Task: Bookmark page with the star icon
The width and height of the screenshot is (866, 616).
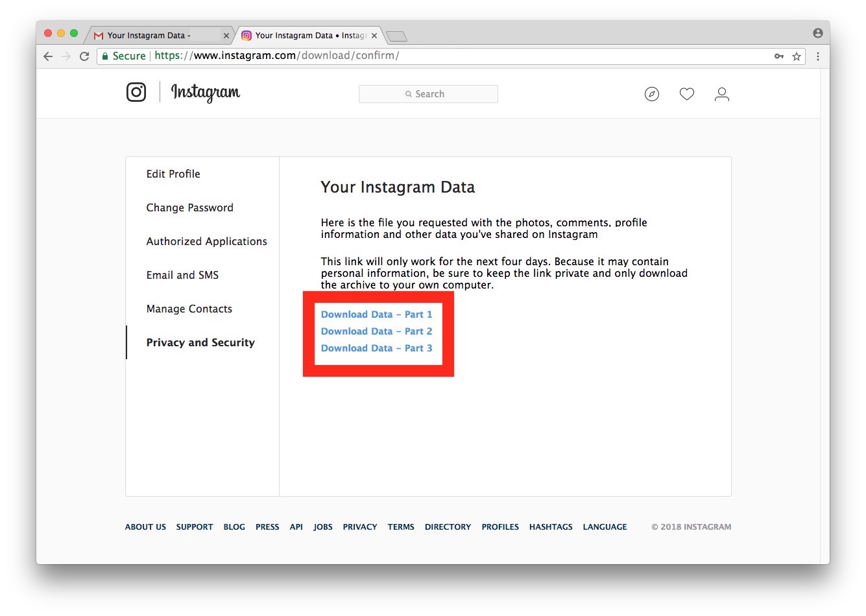Action: 797,56
